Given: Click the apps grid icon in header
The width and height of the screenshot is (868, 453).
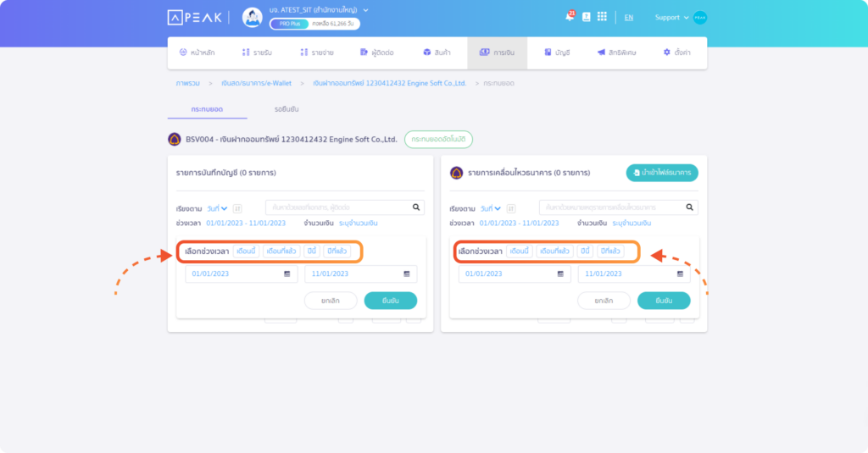Looking at the screenshot, I should [602, 17].
